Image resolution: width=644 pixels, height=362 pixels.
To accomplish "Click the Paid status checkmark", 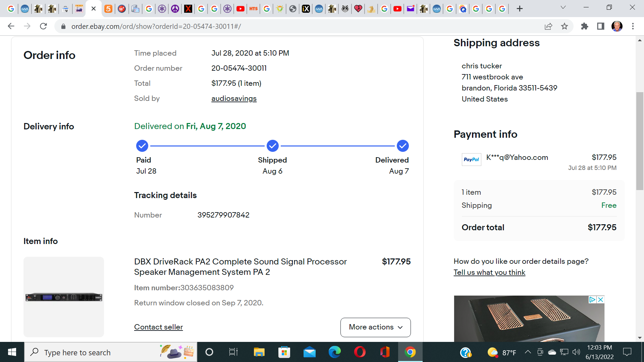I will 142,146.
